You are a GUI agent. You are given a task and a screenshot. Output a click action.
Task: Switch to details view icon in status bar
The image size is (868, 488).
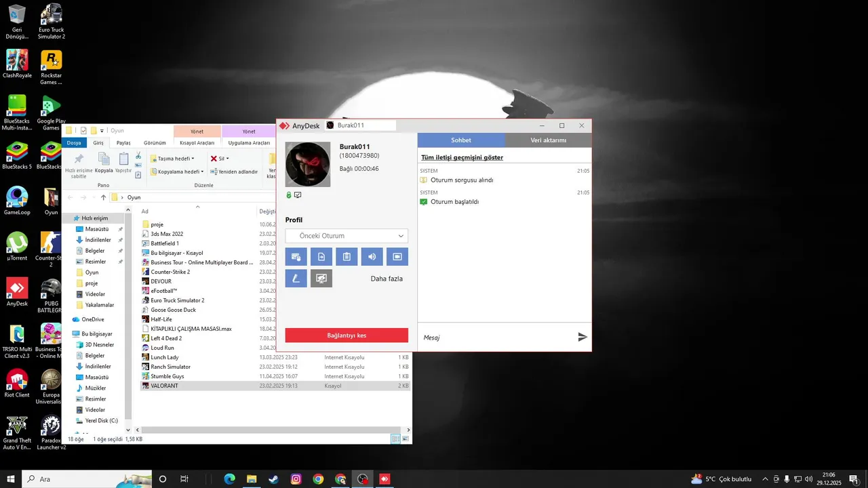pos(396,439)
